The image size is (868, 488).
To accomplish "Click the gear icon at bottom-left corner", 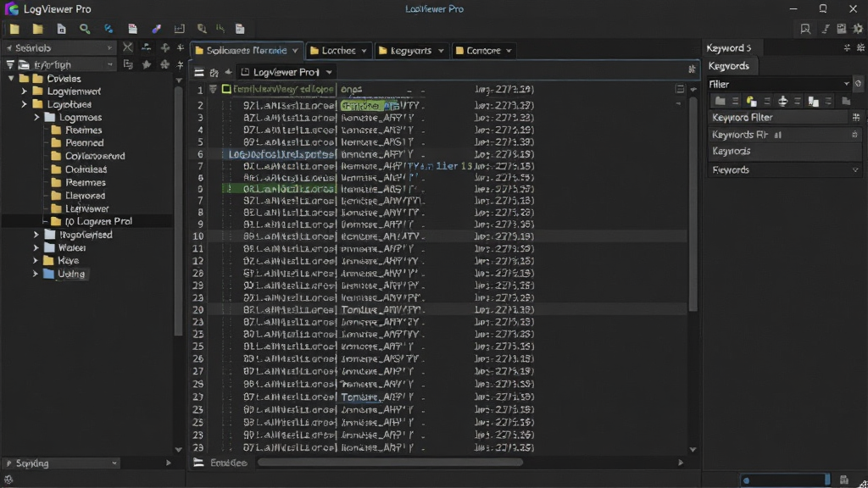I will [x=8, y=480].
